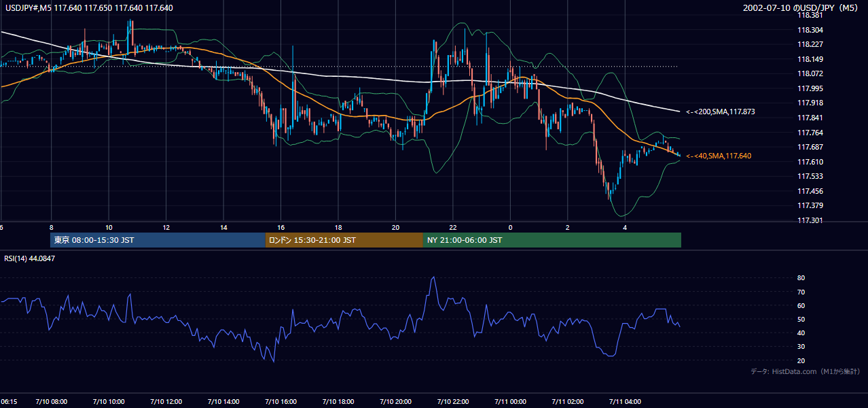The image size is (868, 408).
Task: Click price axis value 117.918
Action: point(810,103)
